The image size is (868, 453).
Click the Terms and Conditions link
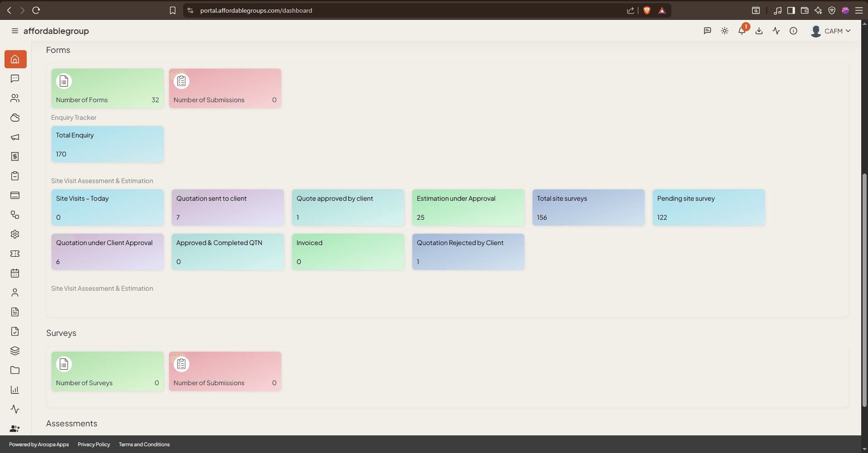tap(144, 444)
